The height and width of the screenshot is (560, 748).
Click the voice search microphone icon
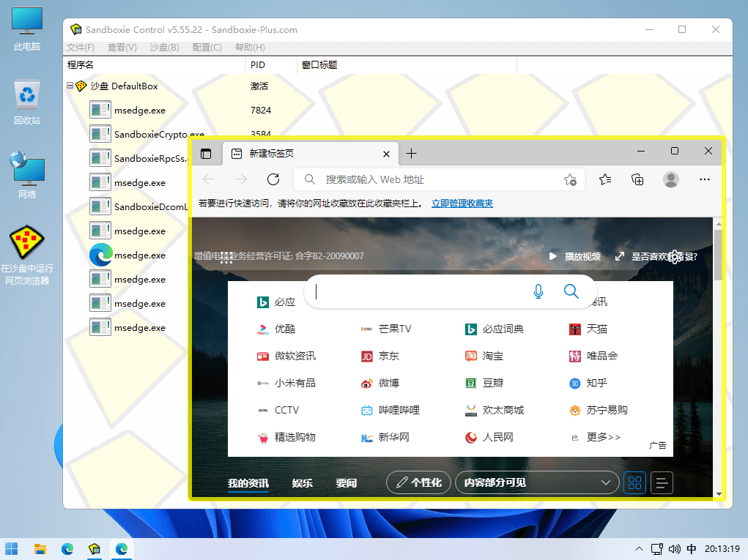point(538,291)
